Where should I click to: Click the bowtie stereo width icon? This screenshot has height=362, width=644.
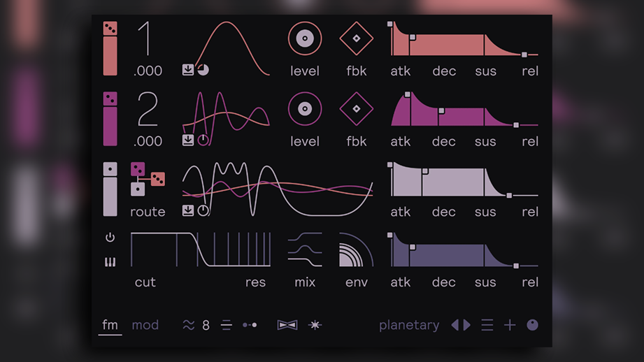[x=287, y=325]
